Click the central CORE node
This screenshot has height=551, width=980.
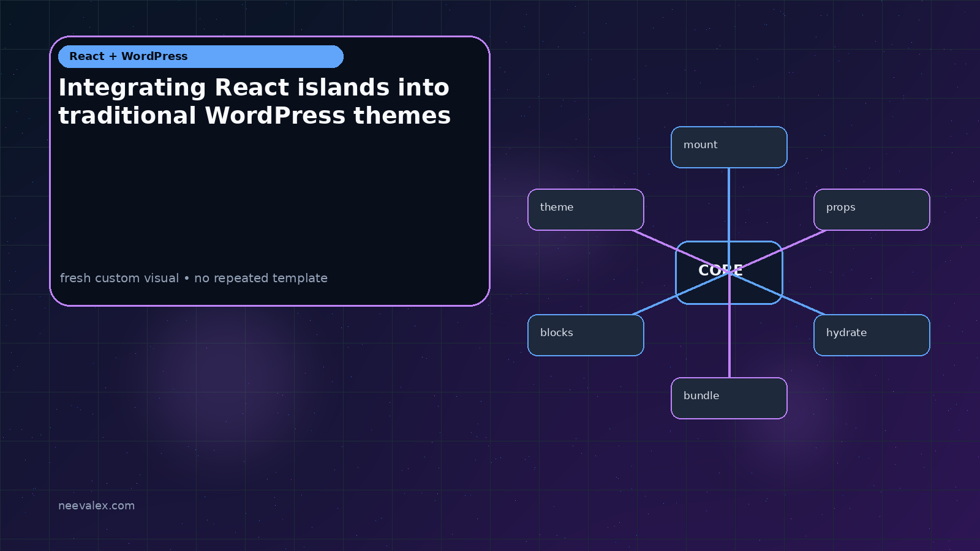729,272
